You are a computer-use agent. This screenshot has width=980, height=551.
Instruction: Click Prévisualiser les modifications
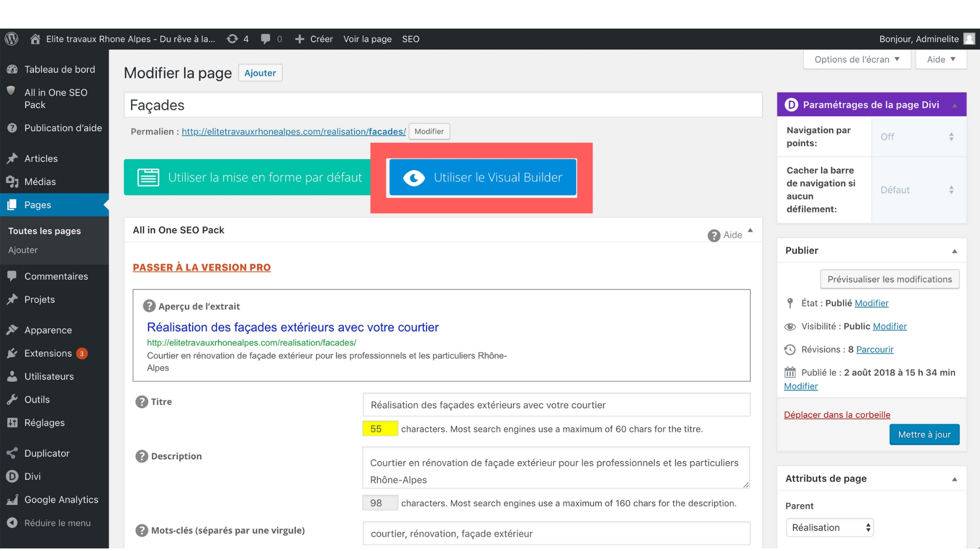coord(890,279)
